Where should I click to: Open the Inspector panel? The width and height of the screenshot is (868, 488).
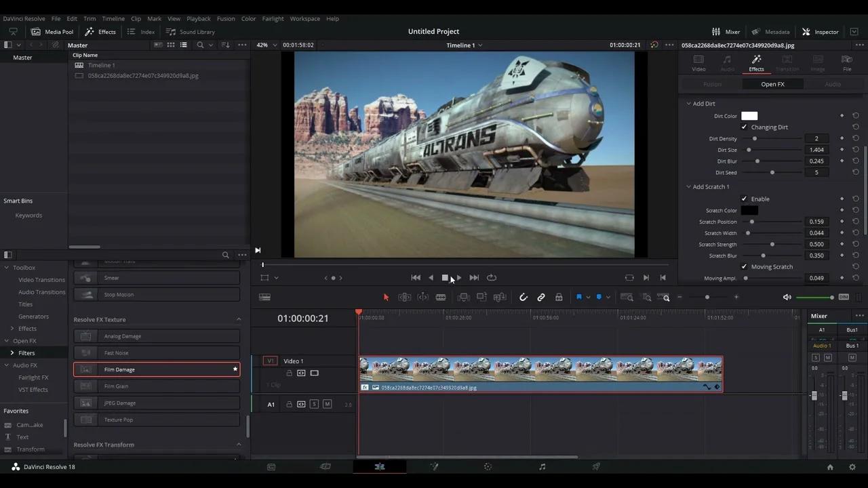click(821, 31)
